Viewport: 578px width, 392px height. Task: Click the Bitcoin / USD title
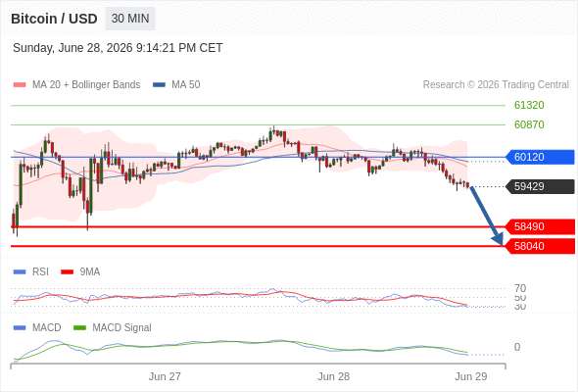(54, 19)
